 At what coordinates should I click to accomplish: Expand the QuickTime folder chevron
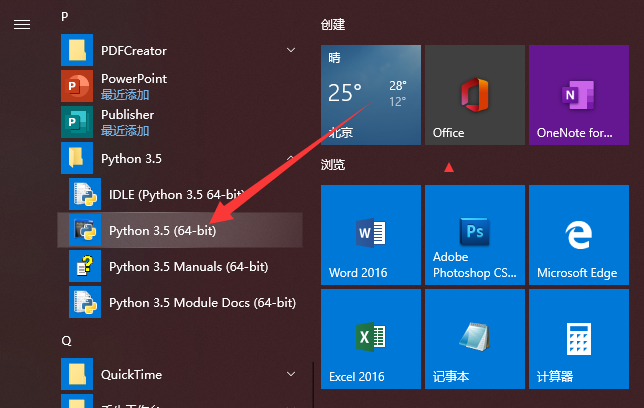click(x=291, y=374)
